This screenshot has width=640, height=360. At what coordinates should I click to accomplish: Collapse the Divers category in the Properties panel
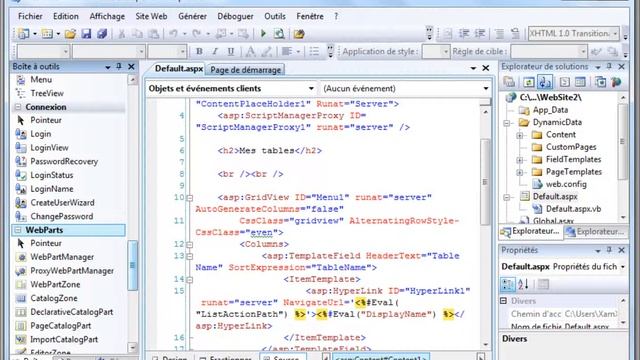pyautogui.click(x=504, y=301)
